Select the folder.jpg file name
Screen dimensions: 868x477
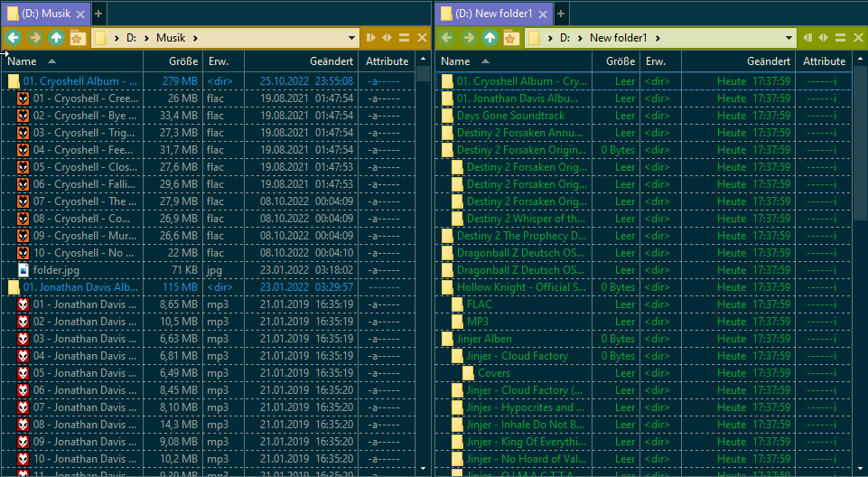click(x=56, y=270)
